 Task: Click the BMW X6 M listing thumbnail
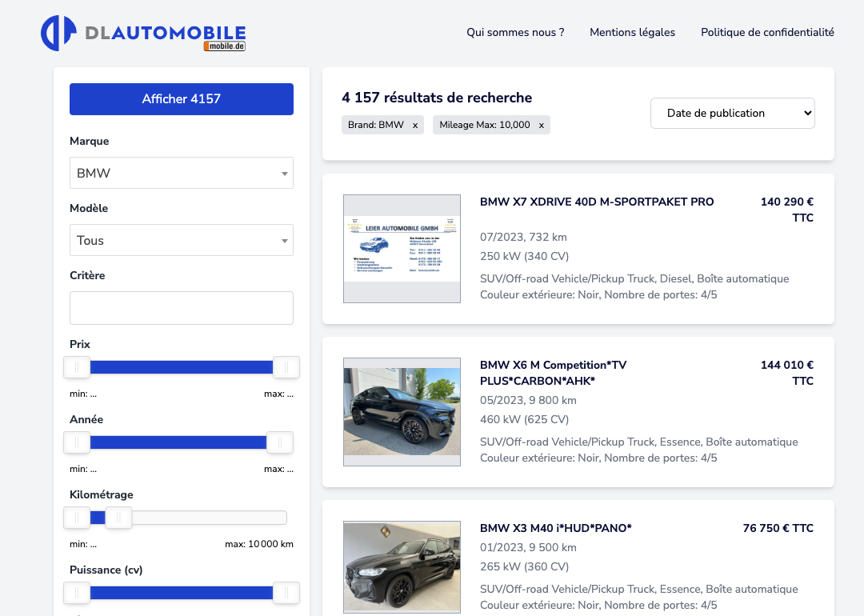click(402, 411)
